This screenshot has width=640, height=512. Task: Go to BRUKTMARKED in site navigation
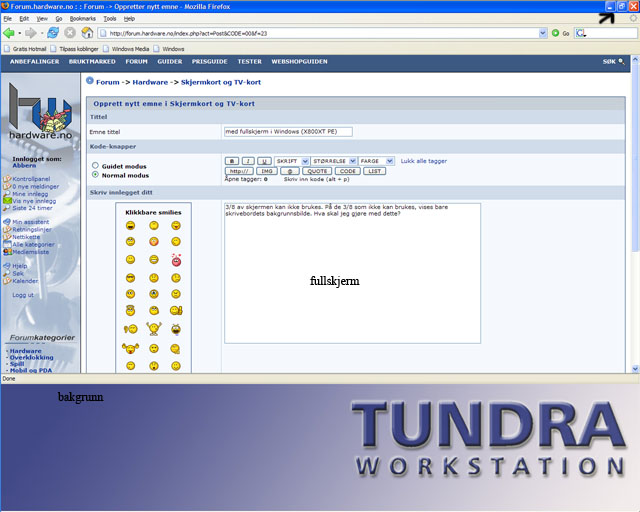(92, 62)
